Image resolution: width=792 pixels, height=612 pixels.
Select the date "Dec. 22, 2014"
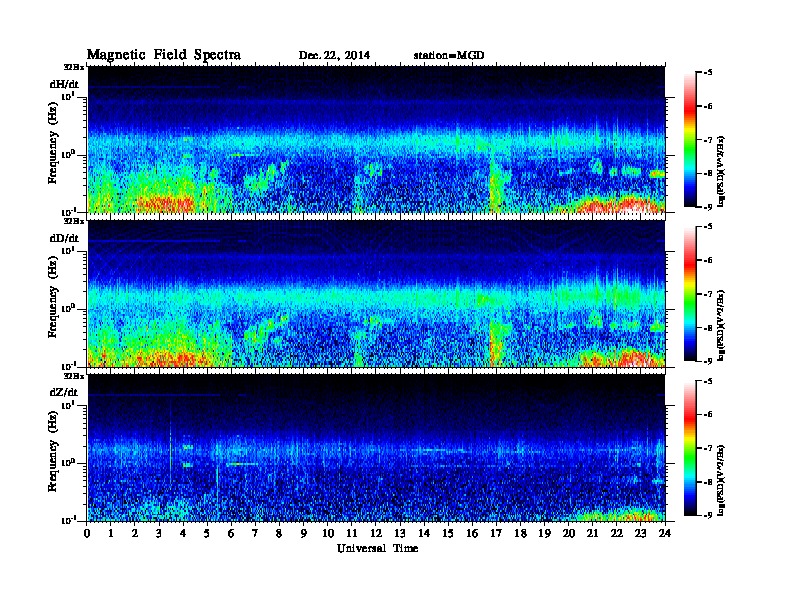tap(334, 56)
